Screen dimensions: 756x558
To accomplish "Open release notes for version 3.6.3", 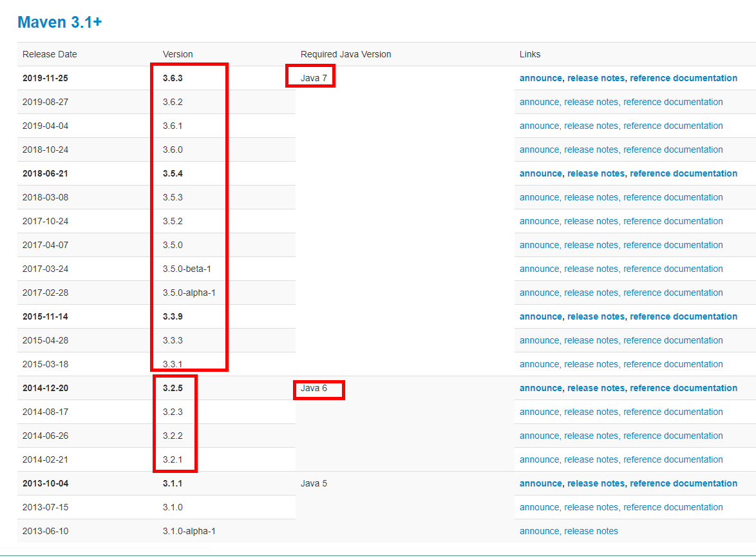I will click(x=596, y=78).
